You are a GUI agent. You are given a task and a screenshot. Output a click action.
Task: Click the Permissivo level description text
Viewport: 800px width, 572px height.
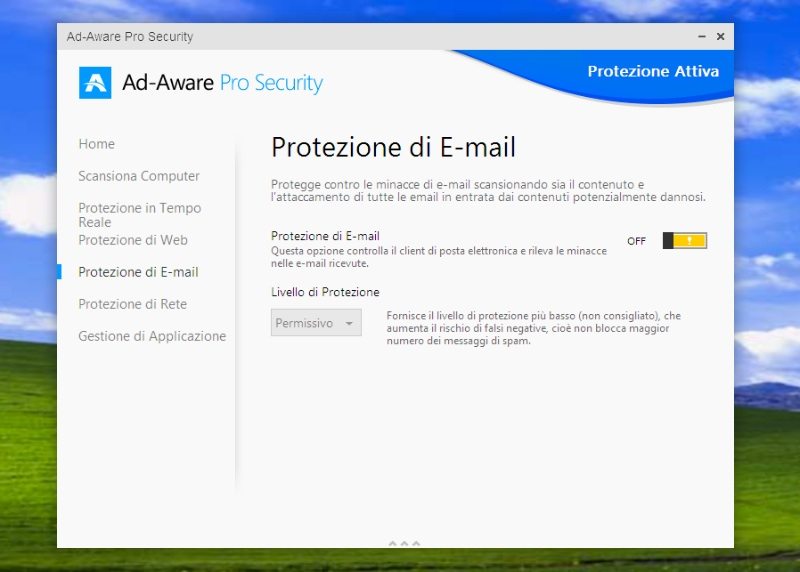point(533,328)
